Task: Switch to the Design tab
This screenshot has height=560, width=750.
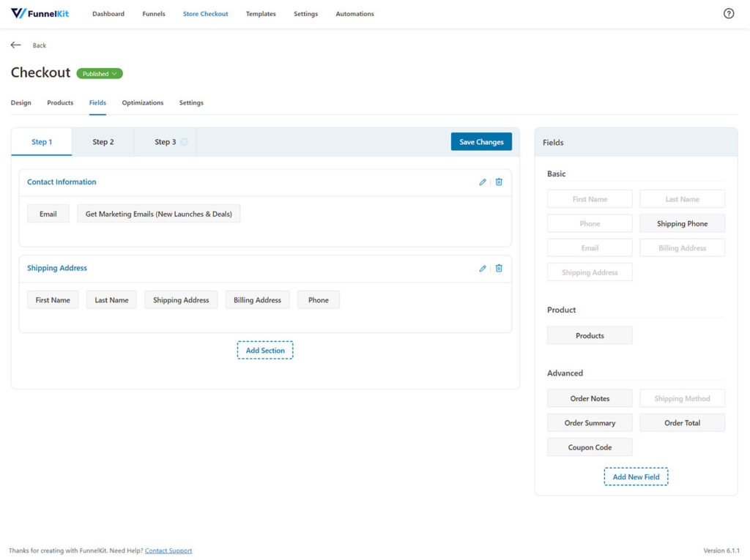Action: click(21, 102)
